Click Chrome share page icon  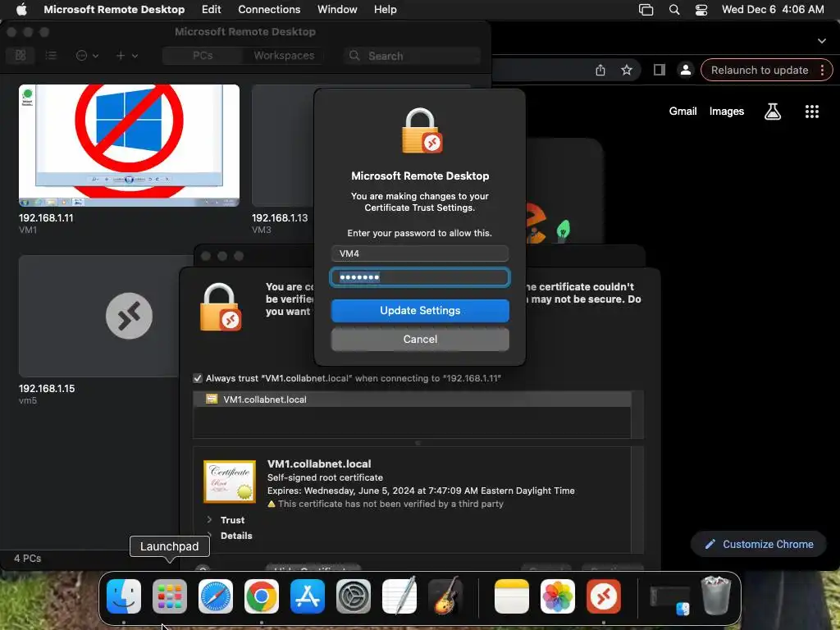tap(600, 71)
